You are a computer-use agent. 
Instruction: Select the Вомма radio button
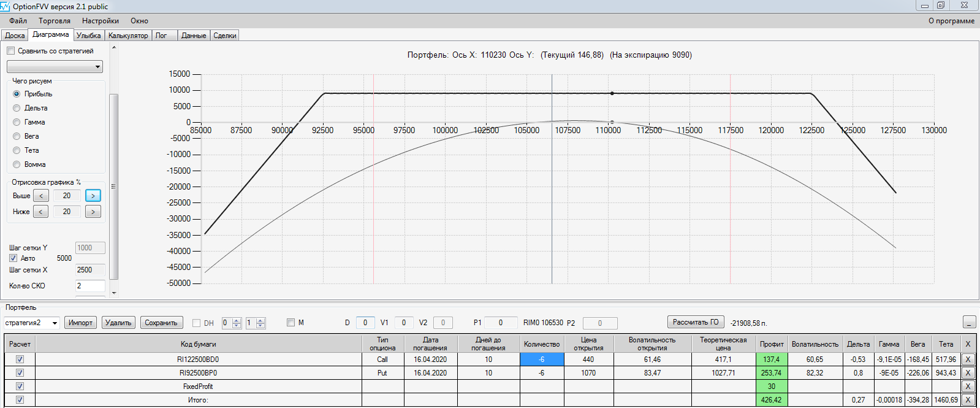17,164
